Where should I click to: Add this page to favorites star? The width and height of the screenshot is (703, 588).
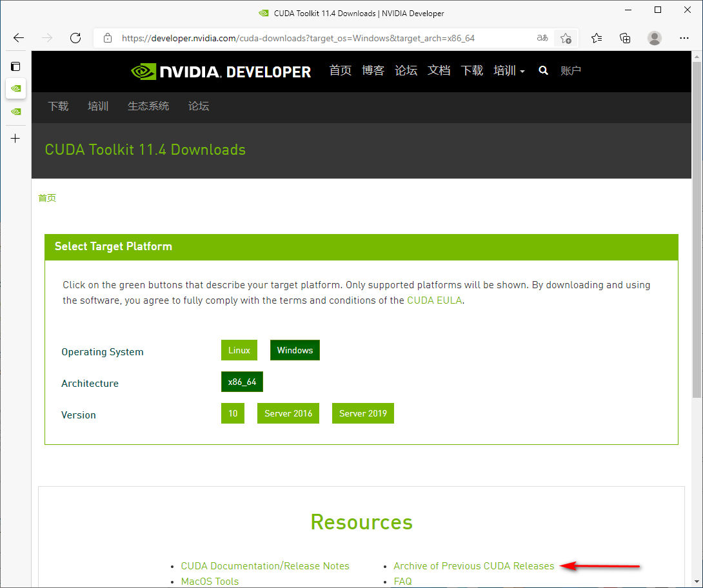click(x=566, y=38)
